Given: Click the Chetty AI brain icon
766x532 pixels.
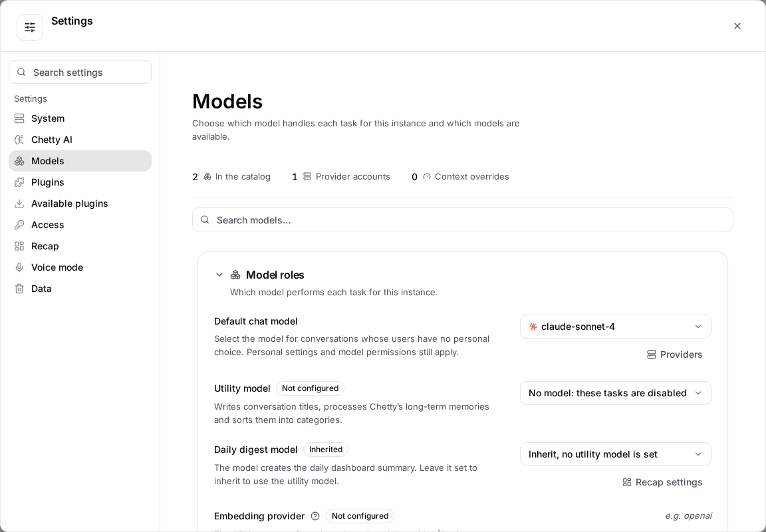Looking at the screenshot, I should pyautogui.click(x=19, y=140).
